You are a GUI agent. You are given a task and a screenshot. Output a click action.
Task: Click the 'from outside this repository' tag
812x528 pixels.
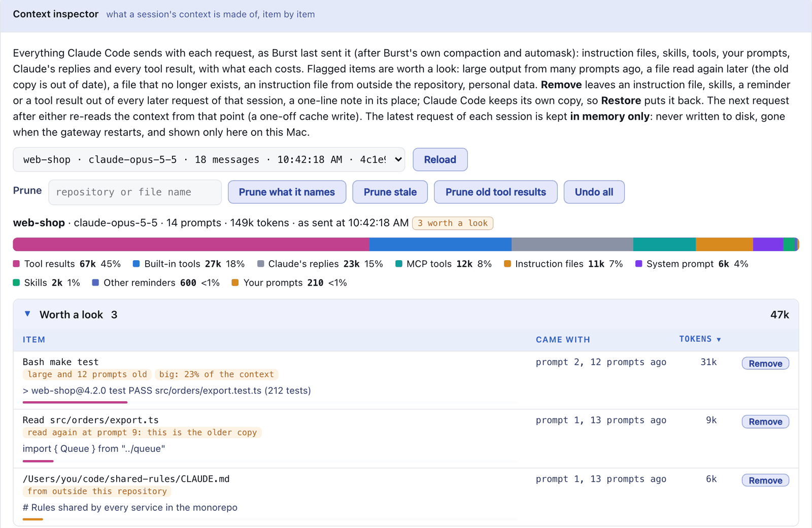point(97,492)
